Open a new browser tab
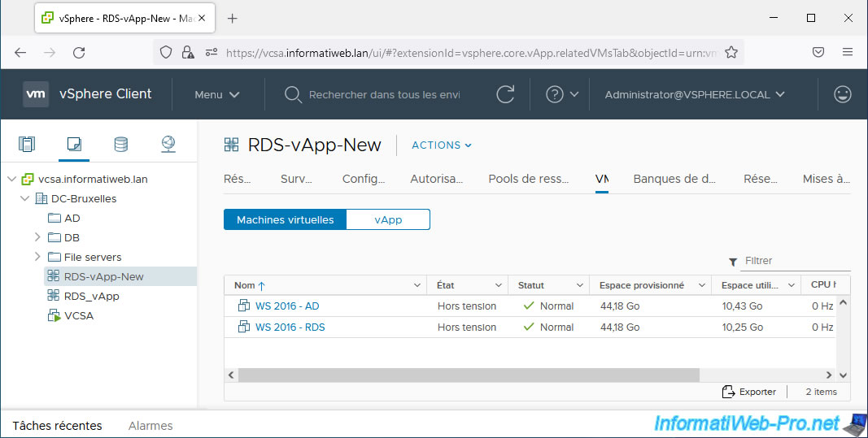The width and height of the screenshot is (868, 438). (233, 18)
